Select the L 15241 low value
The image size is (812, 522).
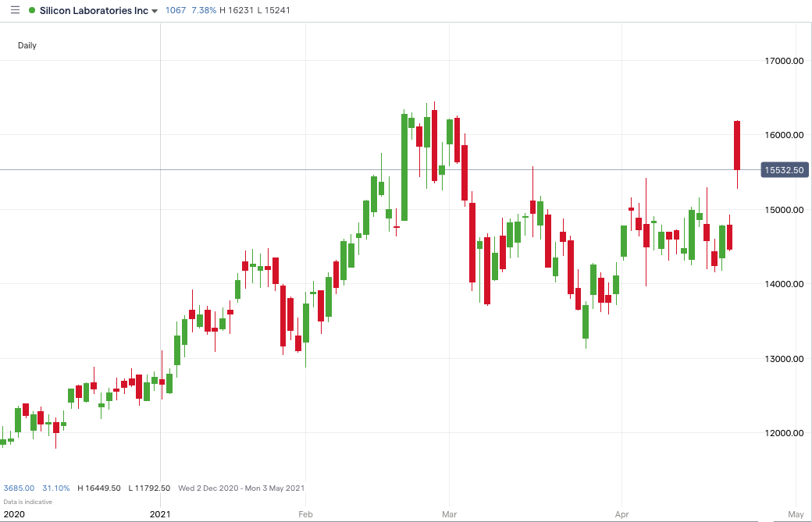[275, 10]
